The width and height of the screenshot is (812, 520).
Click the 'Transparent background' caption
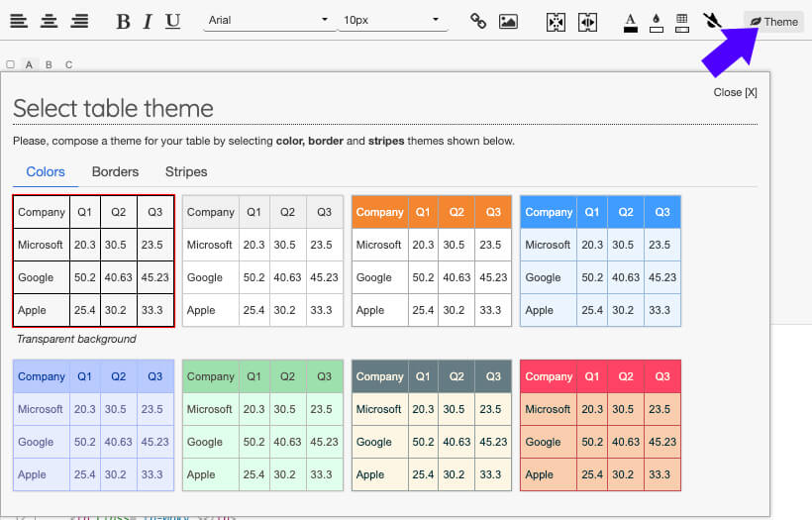76,339
